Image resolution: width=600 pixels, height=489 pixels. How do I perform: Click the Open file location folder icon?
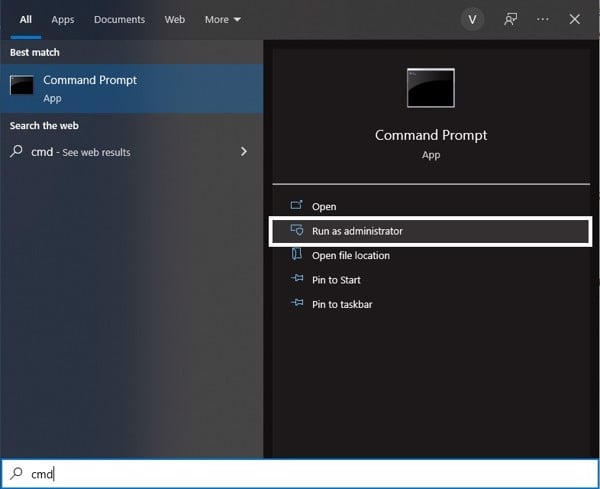297,254
